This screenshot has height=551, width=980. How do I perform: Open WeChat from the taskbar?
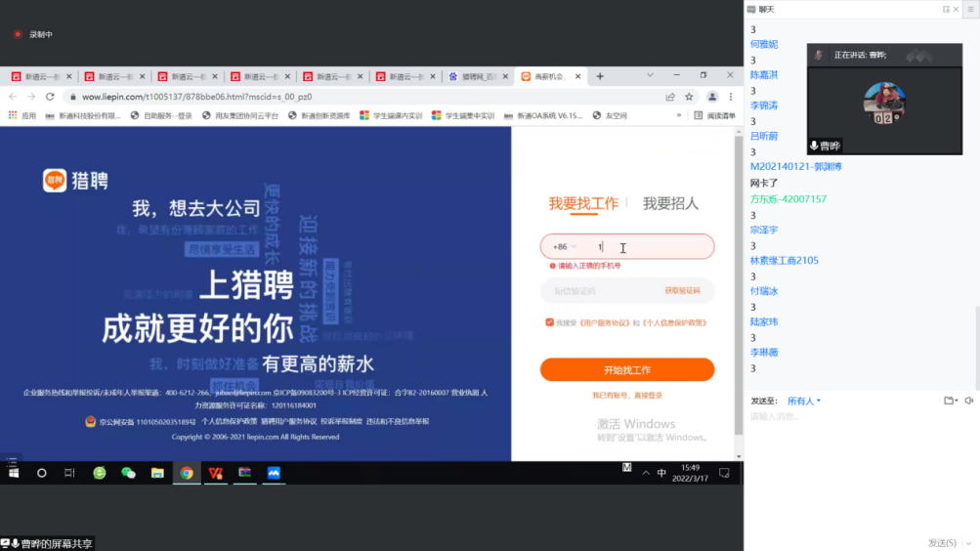128,473
